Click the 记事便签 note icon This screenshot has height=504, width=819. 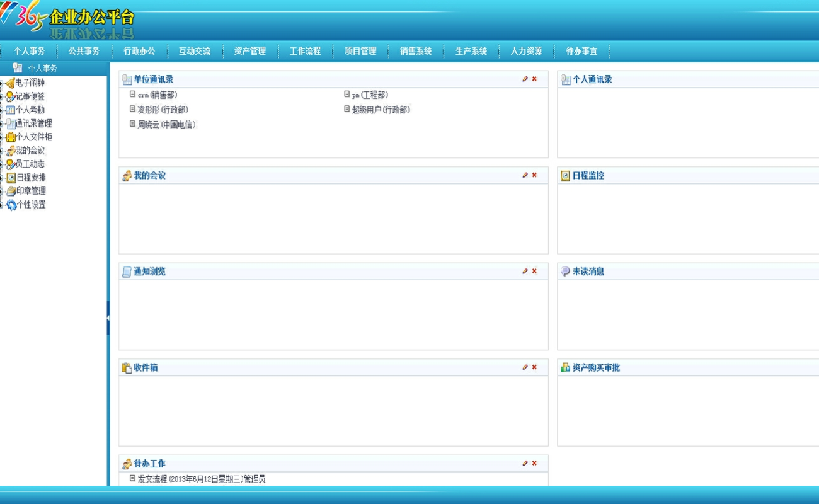coord(10,96)
